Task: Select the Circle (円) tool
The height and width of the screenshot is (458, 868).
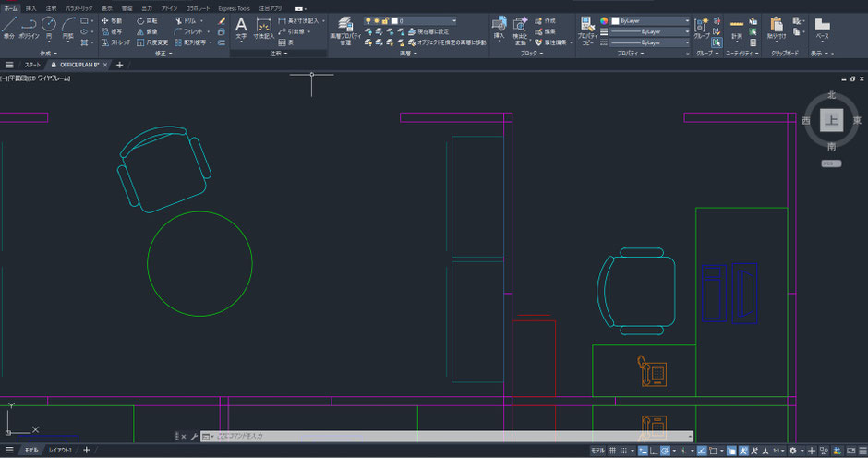Action: pyautogui.click(x=49, y=28)
